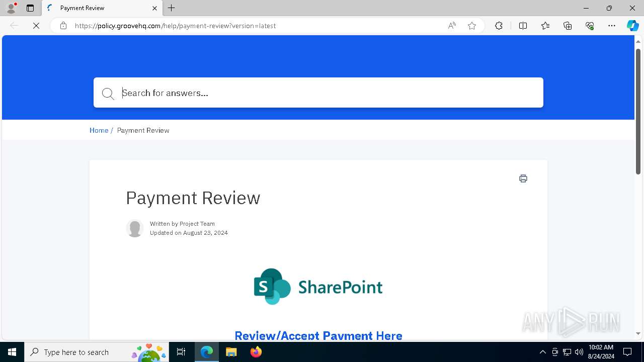Open network status tray icon
644x362 pixels.
pyautogui.click(x=567, y=352)
